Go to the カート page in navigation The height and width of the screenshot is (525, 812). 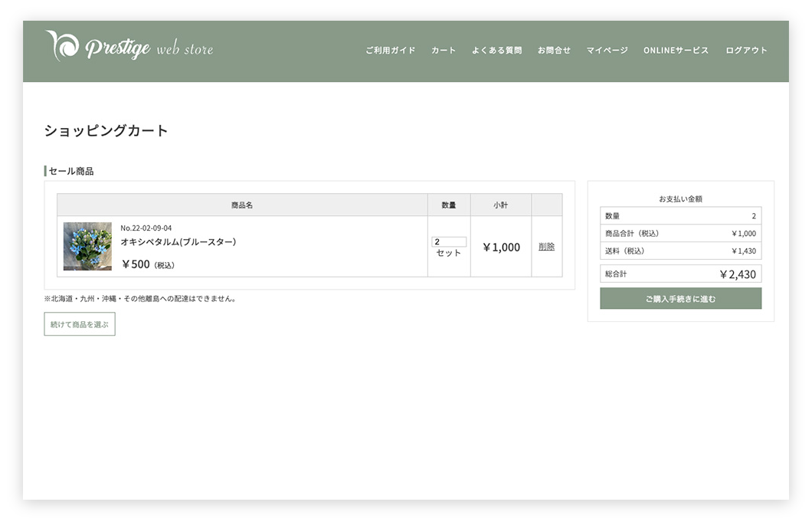click(444, 51)
